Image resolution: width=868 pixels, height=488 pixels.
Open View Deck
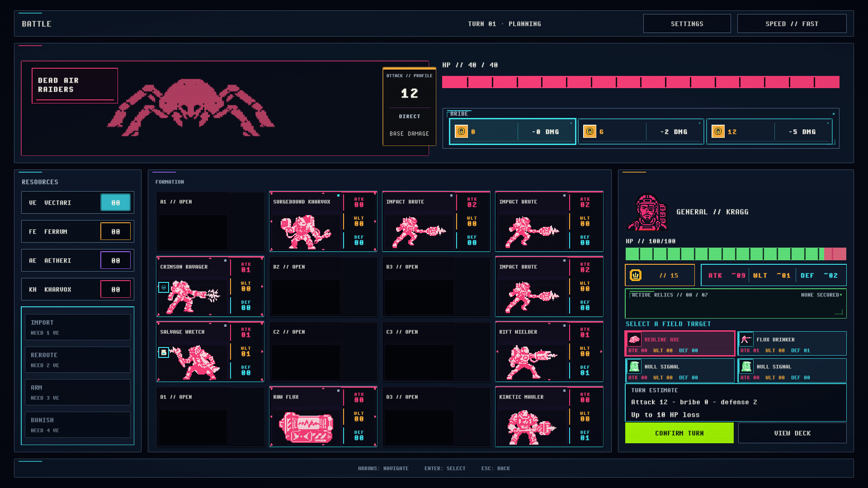click(x=792, y=433)
